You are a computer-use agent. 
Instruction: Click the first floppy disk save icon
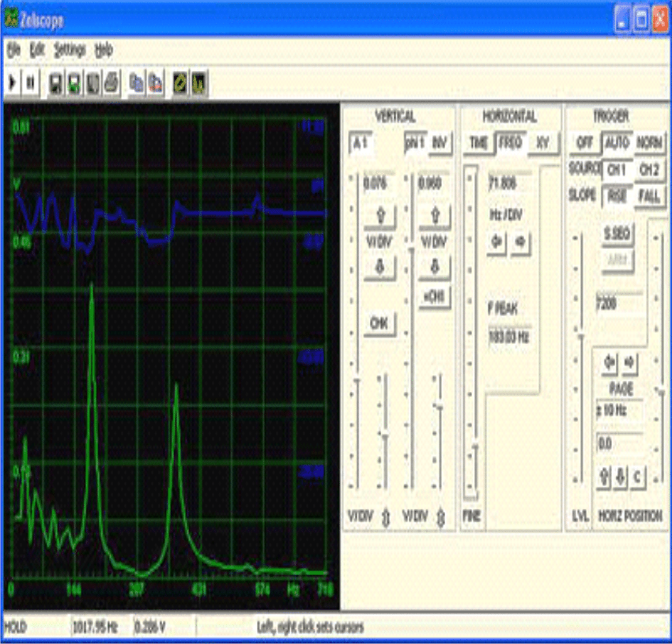pos(56,82)
